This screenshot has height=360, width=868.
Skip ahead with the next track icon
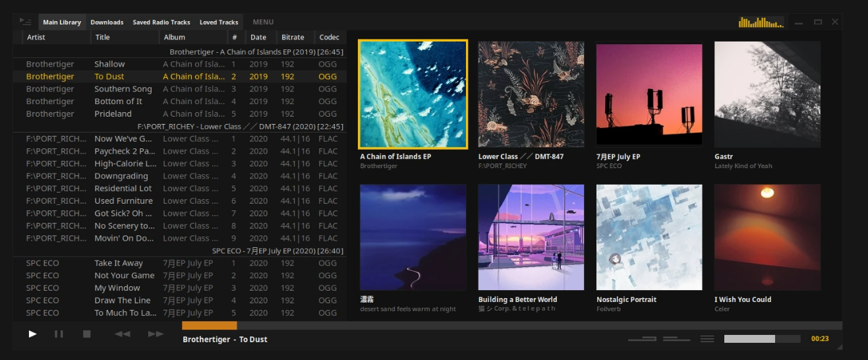pyautogui.click(x=156, y=334)
